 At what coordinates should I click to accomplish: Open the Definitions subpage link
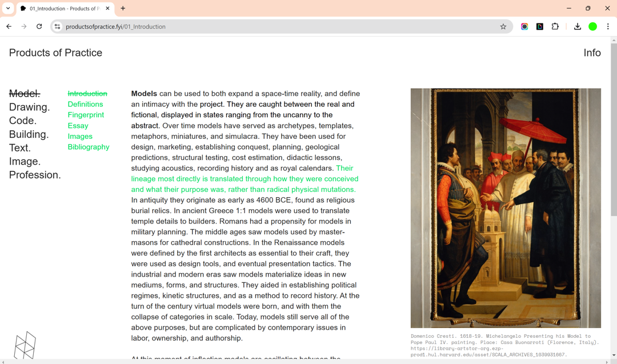85,104
